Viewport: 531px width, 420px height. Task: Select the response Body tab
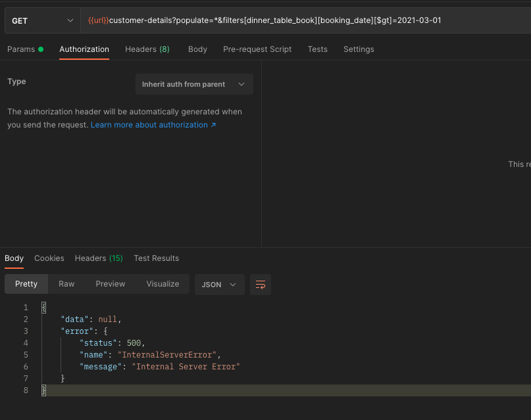14,258
